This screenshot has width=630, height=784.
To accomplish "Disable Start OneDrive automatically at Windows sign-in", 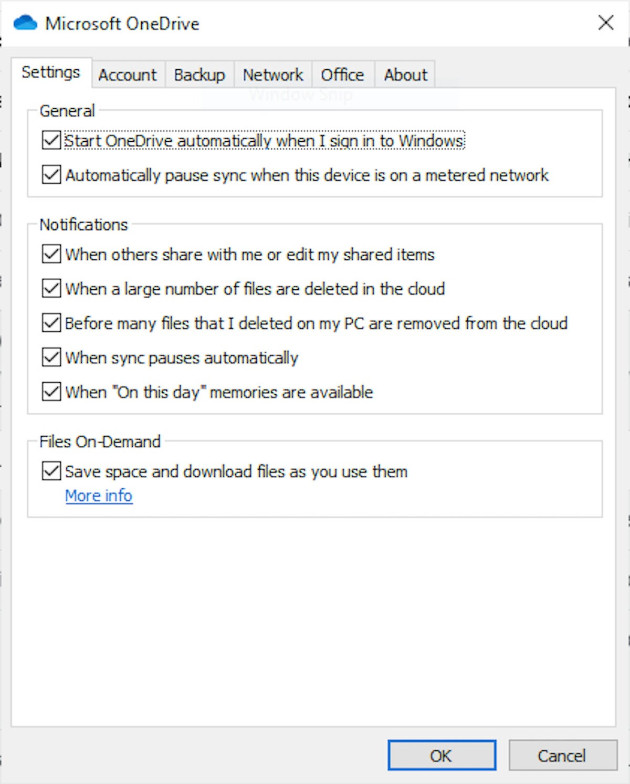I will 52,141.
